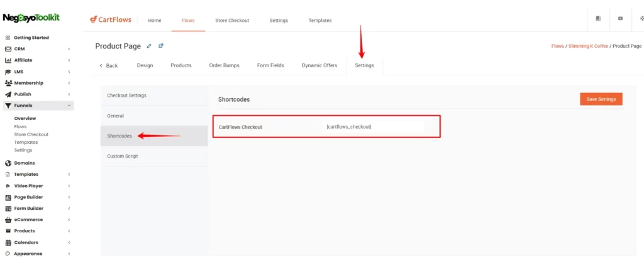Expand the Templates sidebar chevron
This screenshot has width=644, height=260.
tap(69, 175)
